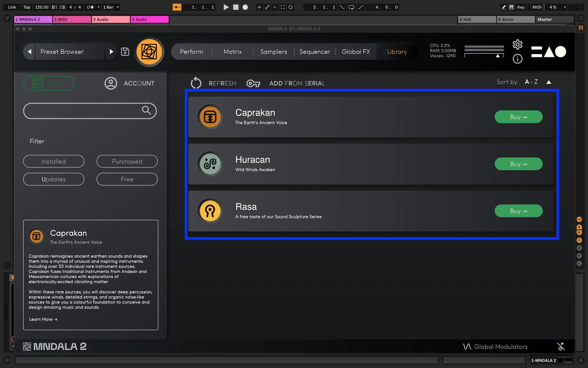Click the session record circle icon
588x368 pixels.
(x=291, y=7)
